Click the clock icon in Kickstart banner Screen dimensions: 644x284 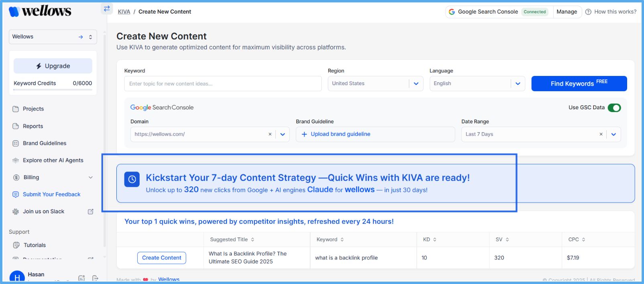[x=132, y=180]
